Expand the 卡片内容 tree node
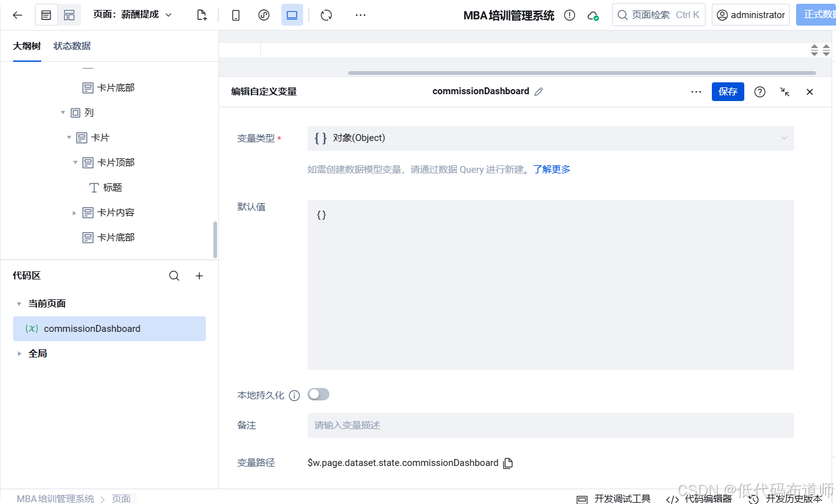The height and width of the screenshot is (504, 836). coord(75,213)
